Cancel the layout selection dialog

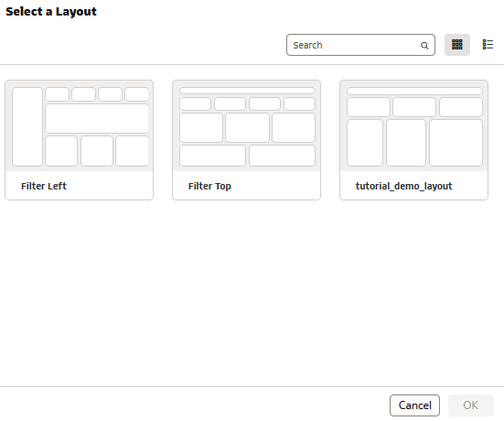(x=414, y=405)
